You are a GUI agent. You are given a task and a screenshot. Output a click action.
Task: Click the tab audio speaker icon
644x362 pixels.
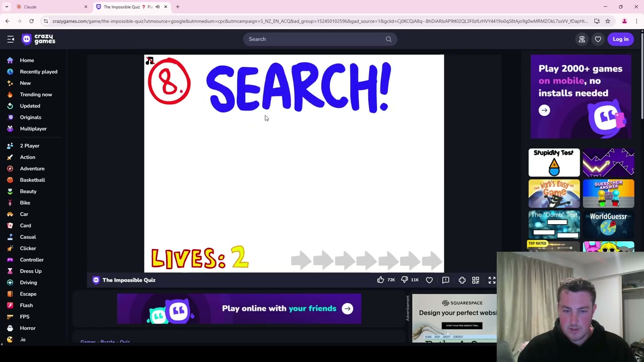(157, 7)
